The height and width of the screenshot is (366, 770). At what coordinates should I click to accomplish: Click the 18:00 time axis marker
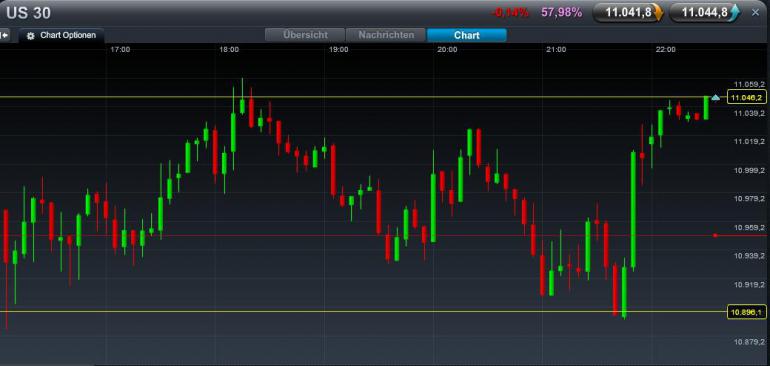(229, 50)
